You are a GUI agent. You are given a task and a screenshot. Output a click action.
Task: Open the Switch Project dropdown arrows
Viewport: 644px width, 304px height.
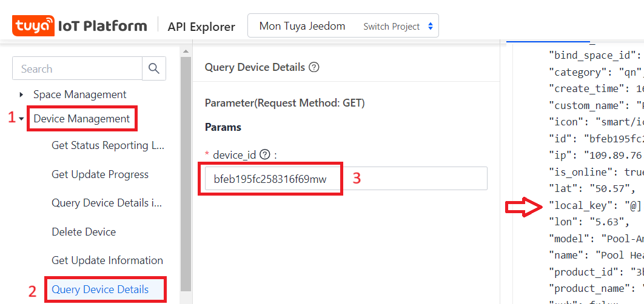click(430, 26)
